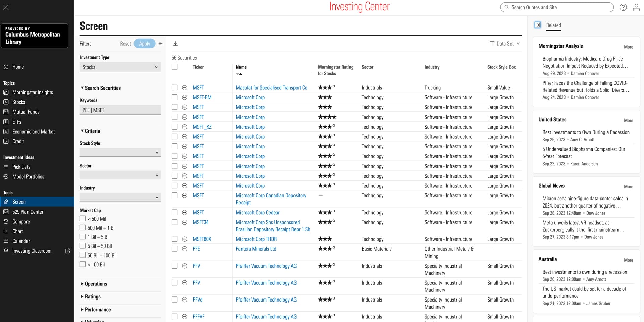Close the sidebar with the X icon
The image size is (644, 322).
click(6, 7)
